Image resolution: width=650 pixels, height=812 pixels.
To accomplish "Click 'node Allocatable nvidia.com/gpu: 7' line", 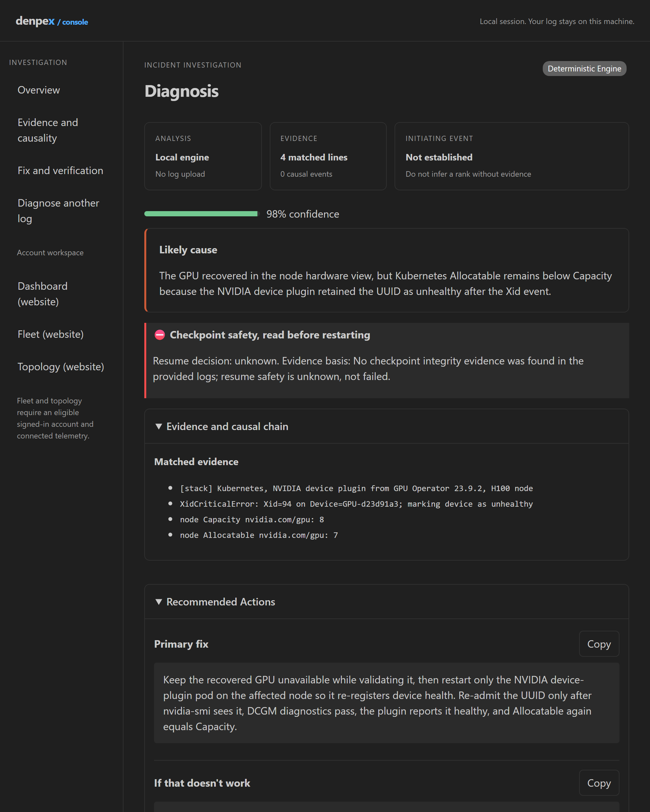I will (x=259, y=535).
